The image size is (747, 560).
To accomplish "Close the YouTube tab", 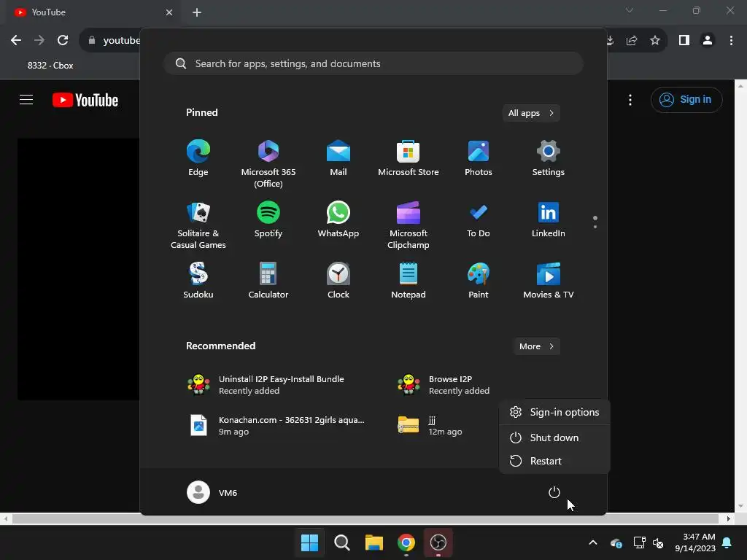I will coord(169,12).
